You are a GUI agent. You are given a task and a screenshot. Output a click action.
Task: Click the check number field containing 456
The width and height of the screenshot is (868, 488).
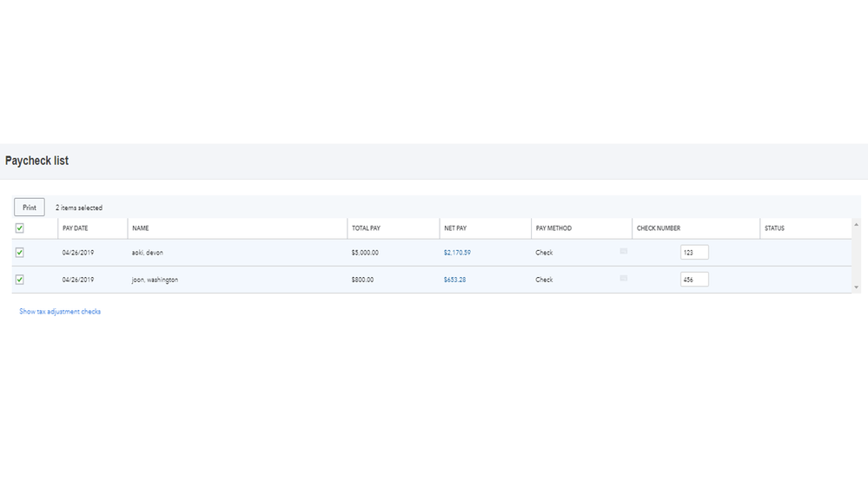(693, 280)
